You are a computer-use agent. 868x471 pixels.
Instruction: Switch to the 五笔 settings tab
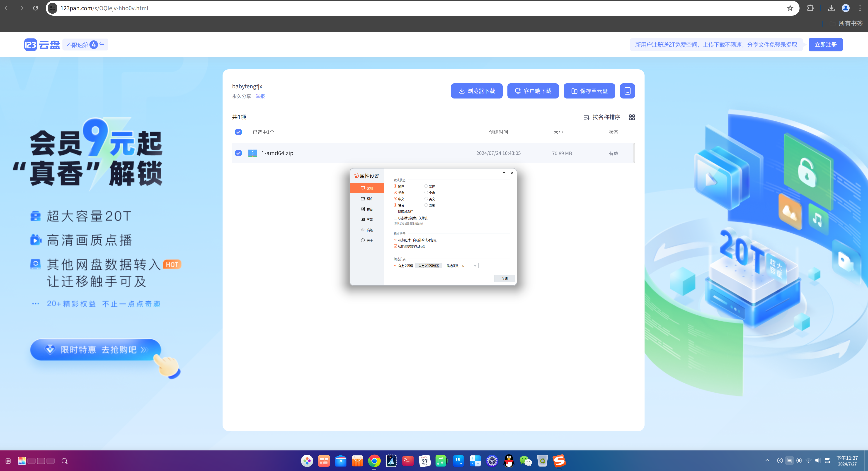[x=367, y=220]
